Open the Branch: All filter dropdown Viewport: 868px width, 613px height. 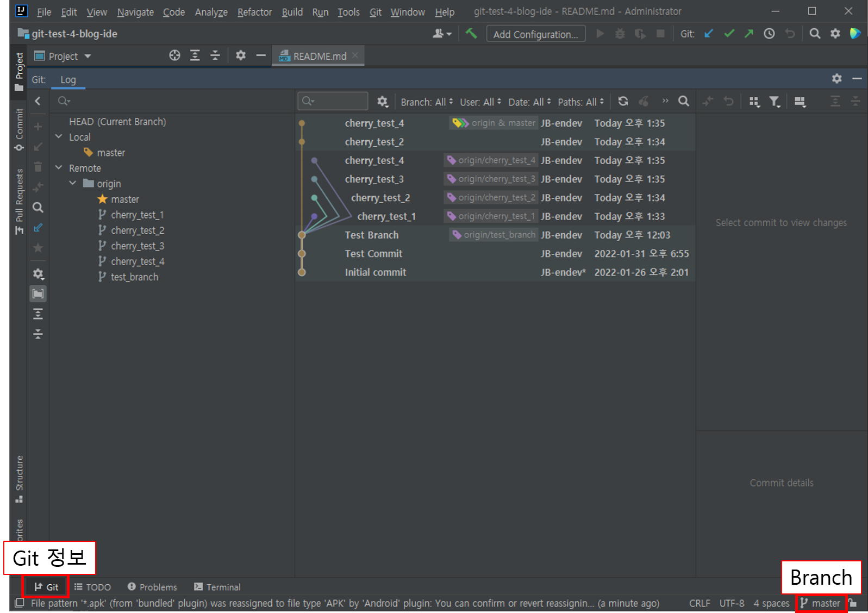(x=427, y=102)
